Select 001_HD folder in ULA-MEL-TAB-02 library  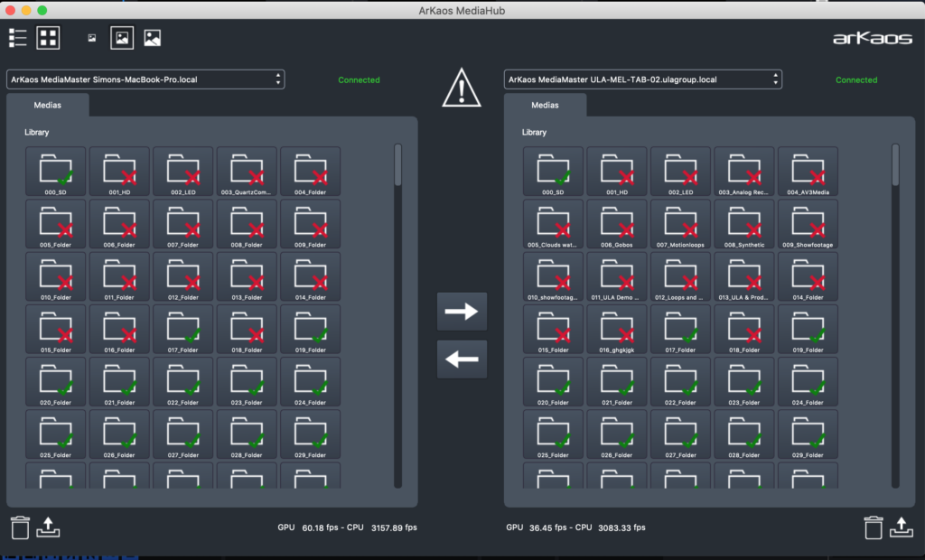[x=616, y=171]
